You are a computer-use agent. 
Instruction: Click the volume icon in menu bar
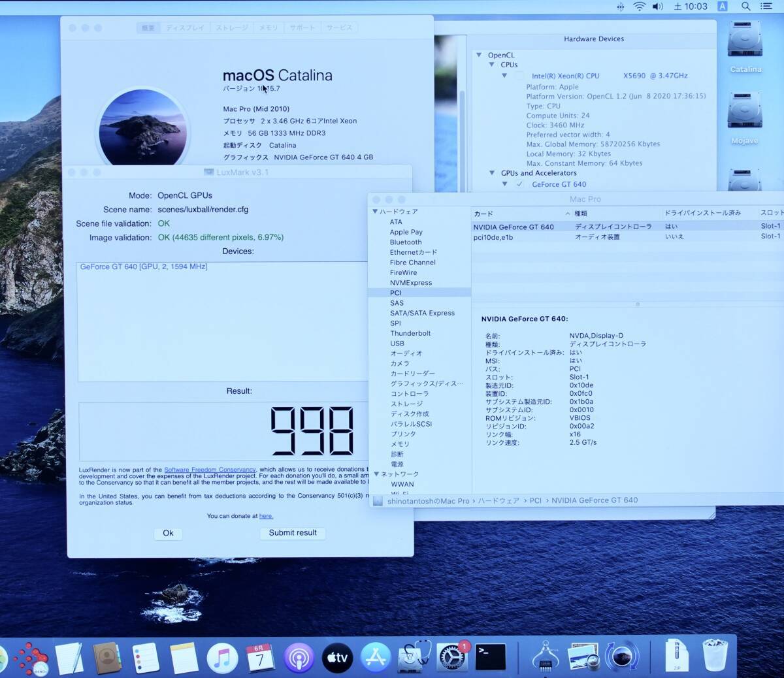[x=657, y=7]
